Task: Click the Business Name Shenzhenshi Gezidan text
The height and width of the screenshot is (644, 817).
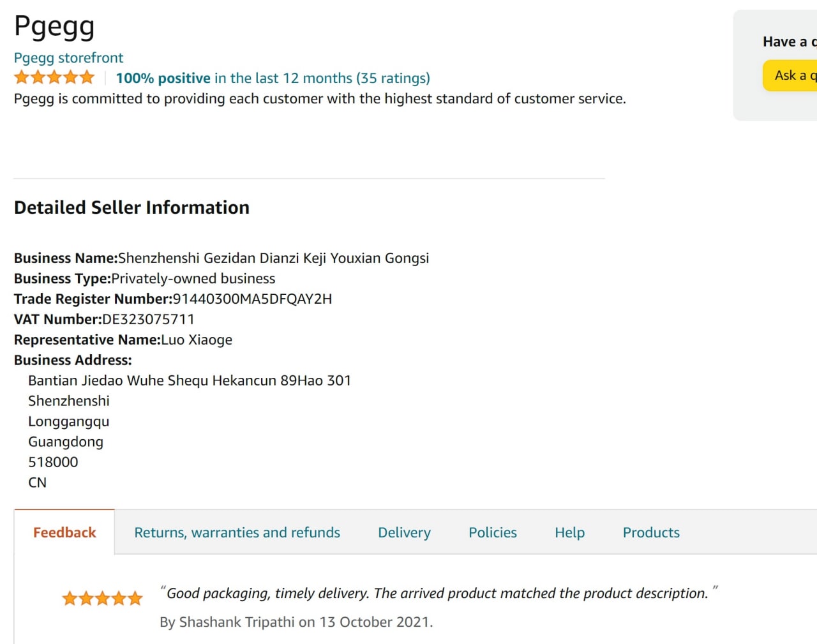Action: coord(273,258)
